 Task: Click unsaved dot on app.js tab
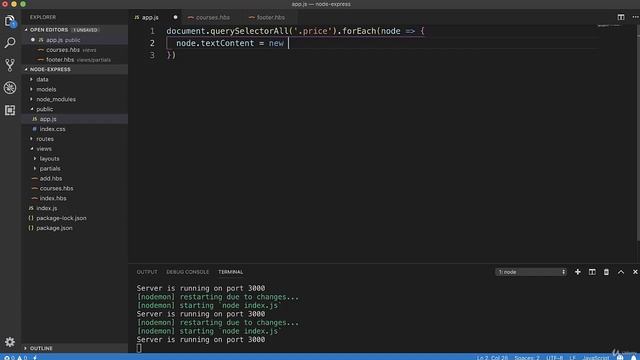pyautogui.click(x=176, y=17)
